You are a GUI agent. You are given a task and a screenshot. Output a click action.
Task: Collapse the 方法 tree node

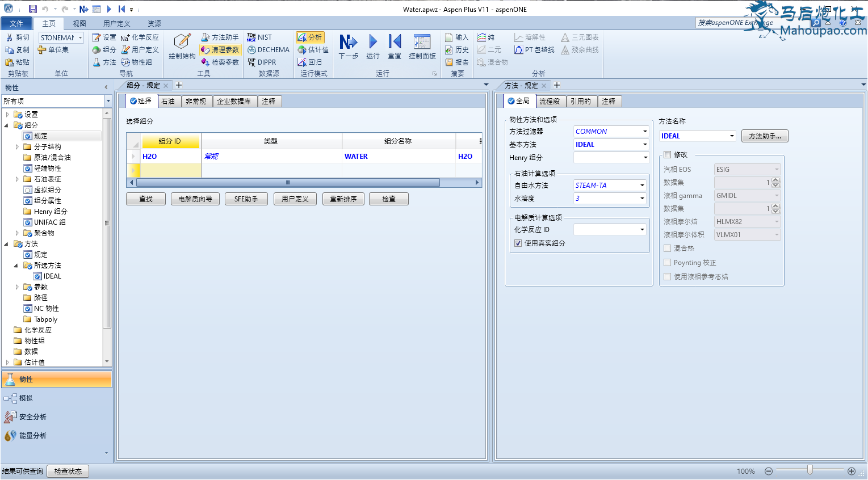pyautogui.click(x=7, y=244)
